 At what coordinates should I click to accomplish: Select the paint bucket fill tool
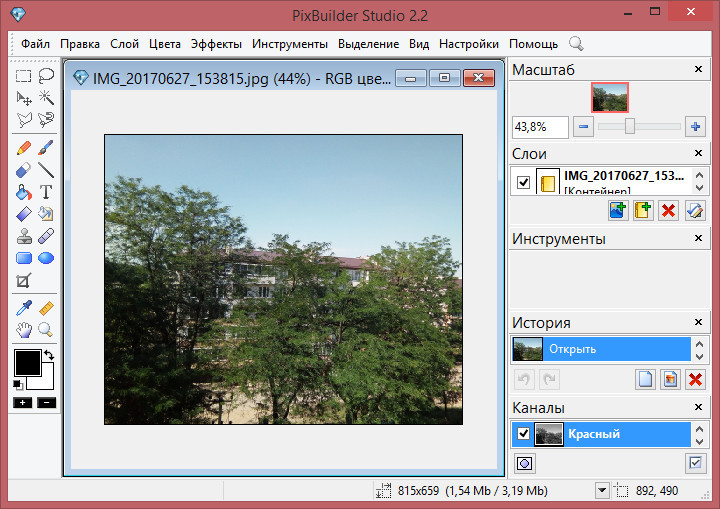tap(24, 192)
